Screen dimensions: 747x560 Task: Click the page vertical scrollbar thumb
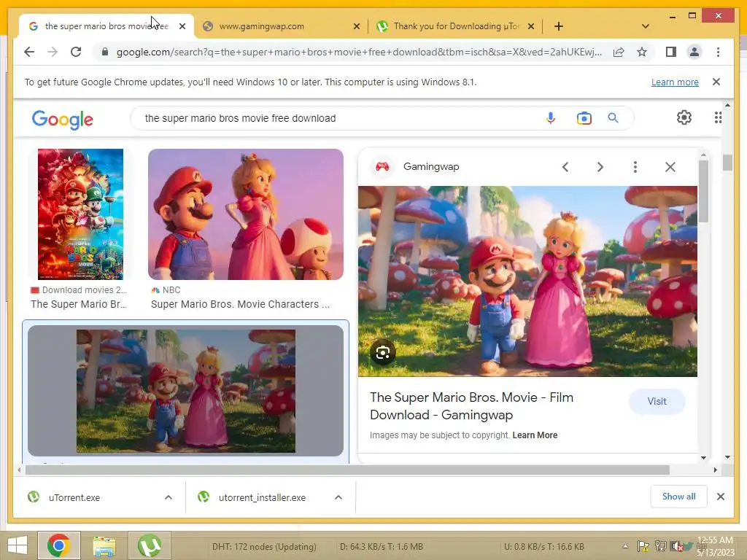[x=727, y=163]
